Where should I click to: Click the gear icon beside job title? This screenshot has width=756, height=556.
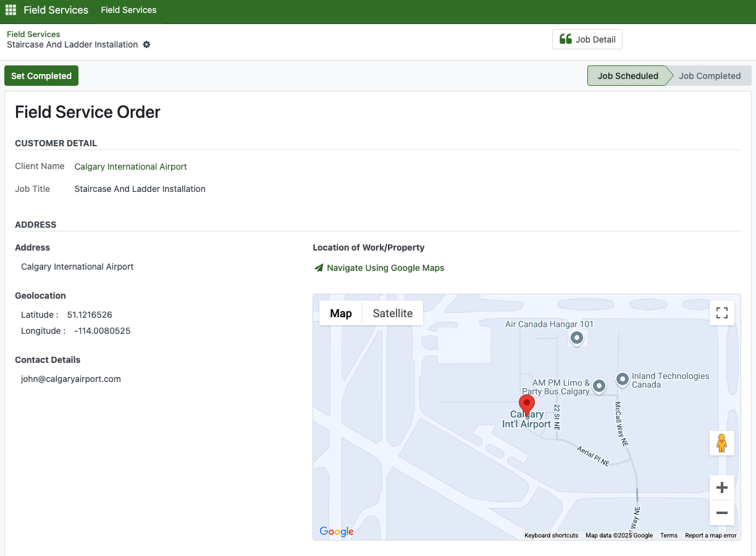tap(146, 44)
